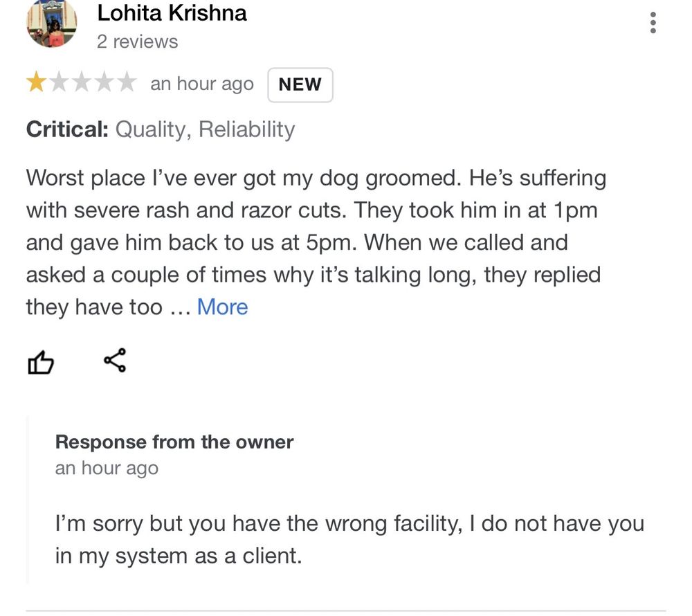The width and height of the screenshot is (692, 616).
Task: Click 'Response from the owner' heading
Action: 174,442
